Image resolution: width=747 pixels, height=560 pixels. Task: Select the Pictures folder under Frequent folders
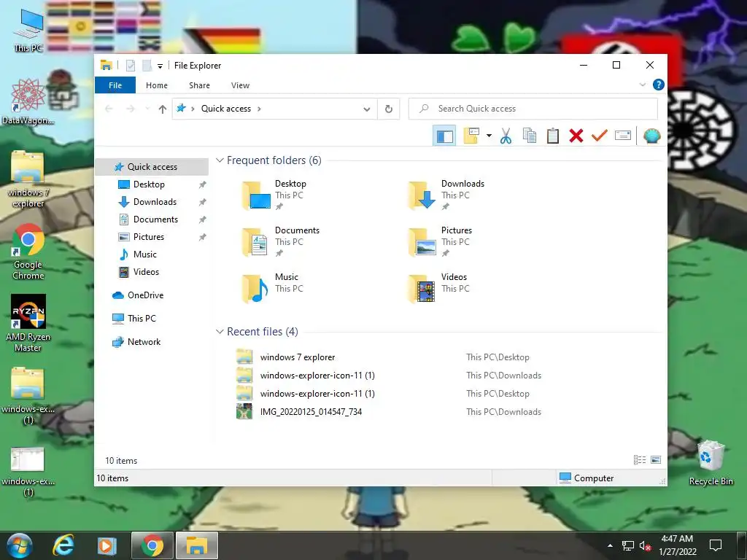(441, 242)
